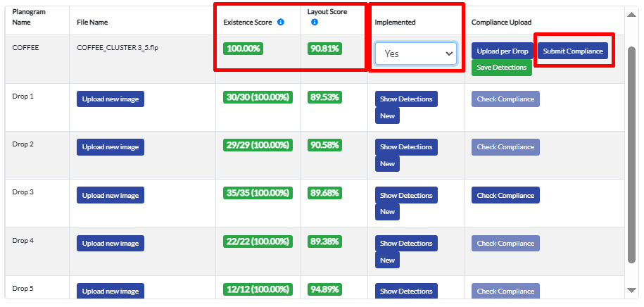The height and width of the screenshot is (307, 644).
Task: Upload new image for Drop 1
Action: (x=111, y=99)
